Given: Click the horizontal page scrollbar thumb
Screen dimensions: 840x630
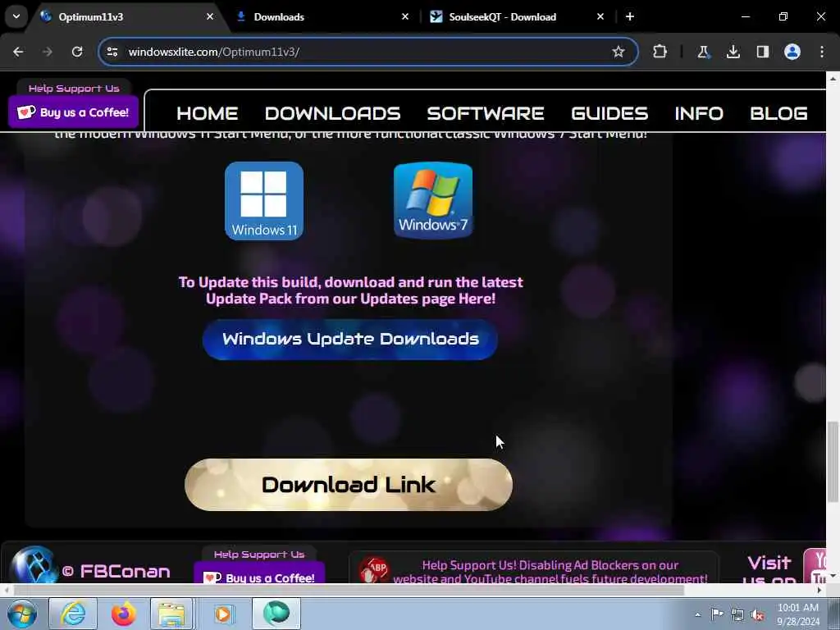Looking at the screenshot, I should tap(348, 591).
